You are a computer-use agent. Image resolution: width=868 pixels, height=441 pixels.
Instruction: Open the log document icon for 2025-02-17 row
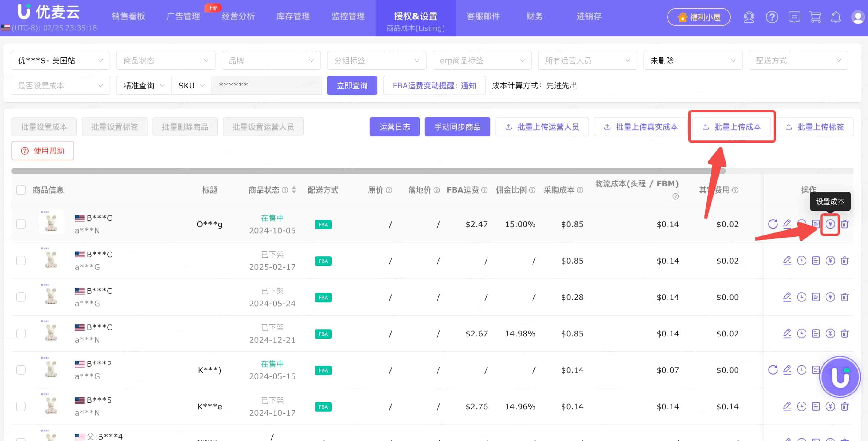[x=816, y=260]
